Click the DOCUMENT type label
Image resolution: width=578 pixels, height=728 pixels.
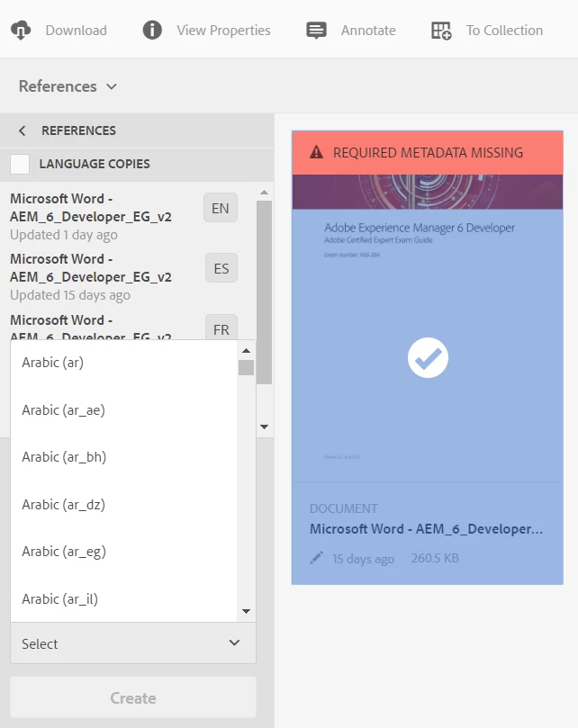pos(344,508)
